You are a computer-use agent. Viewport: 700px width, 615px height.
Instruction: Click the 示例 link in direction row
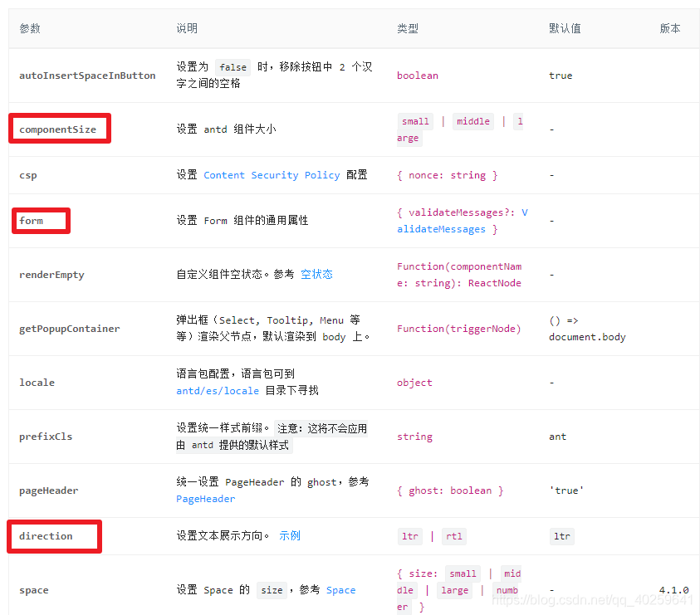(x=289, y=535)
